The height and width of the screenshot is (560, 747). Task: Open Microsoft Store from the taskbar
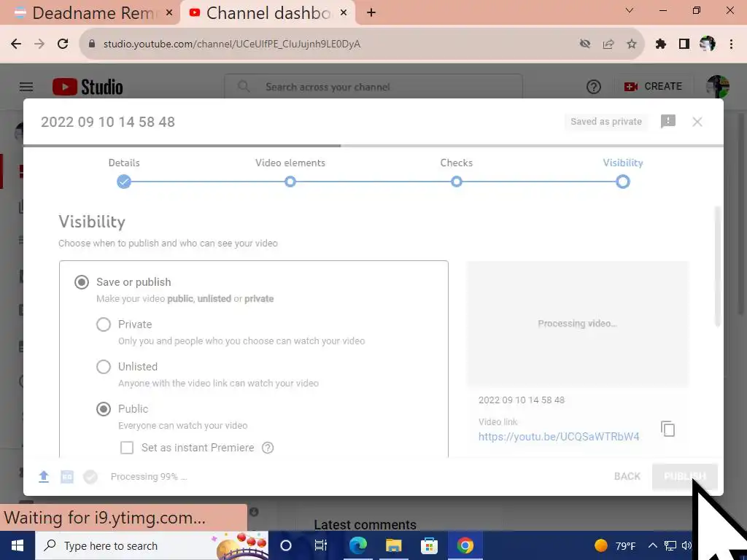click(x=429, y=545)
